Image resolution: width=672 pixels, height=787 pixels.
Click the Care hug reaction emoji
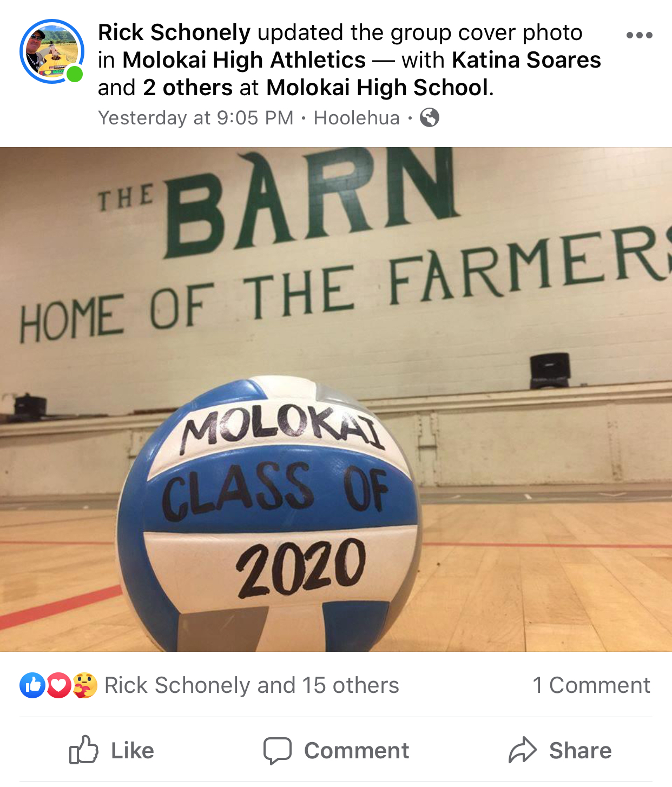click(84, 685)
